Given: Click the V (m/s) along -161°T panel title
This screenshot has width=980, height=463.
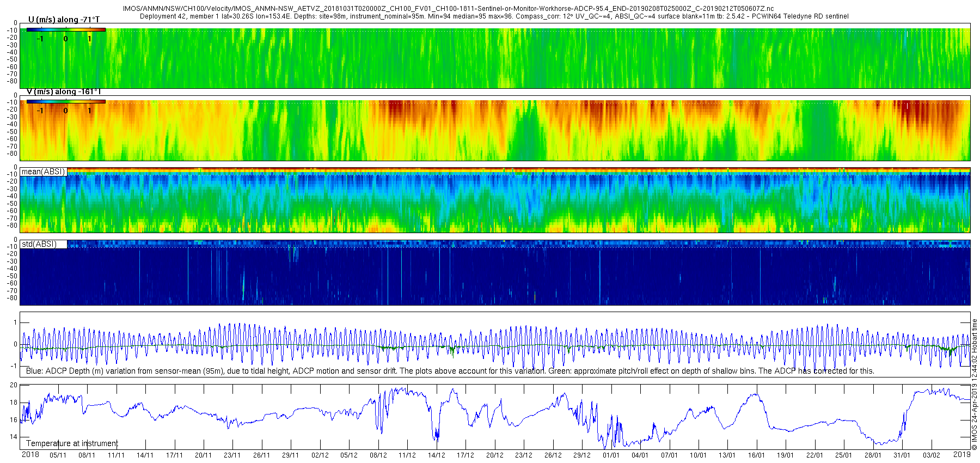Looking at the screenshot, I should [64, 92].
